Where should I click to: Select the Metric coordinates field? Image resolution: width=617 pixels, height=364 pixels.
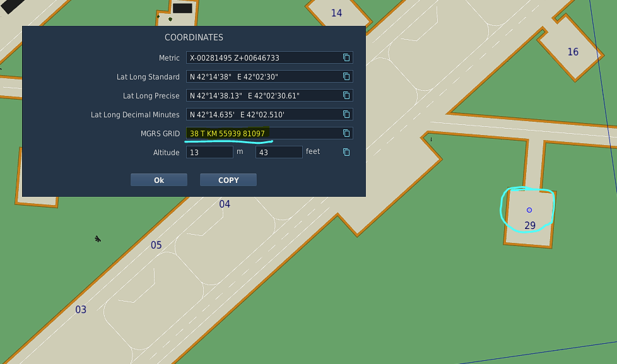coord(269,58)
